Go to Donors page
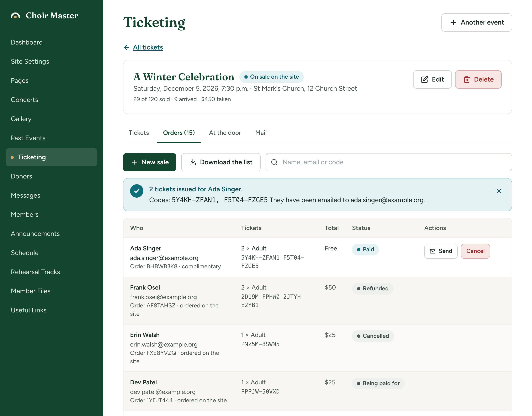This screenshot has height=416, width=532. coord(21,176)
